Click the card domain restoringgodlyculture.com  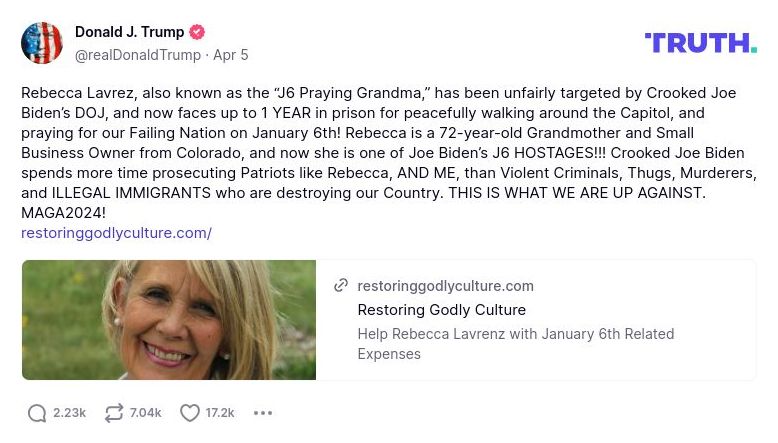click(x=445, y=286)
